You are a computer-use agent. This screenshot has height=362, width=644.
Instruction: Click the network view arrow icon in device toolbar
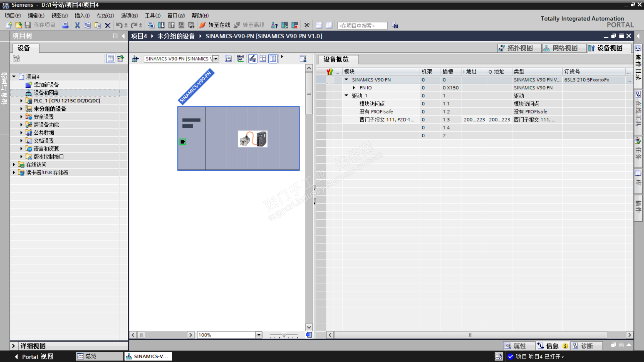pos(136,59)
